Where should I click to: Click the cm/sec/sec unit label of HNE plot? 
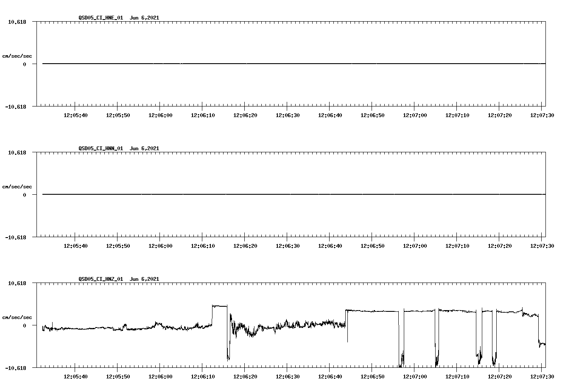(x=17, y=56)
